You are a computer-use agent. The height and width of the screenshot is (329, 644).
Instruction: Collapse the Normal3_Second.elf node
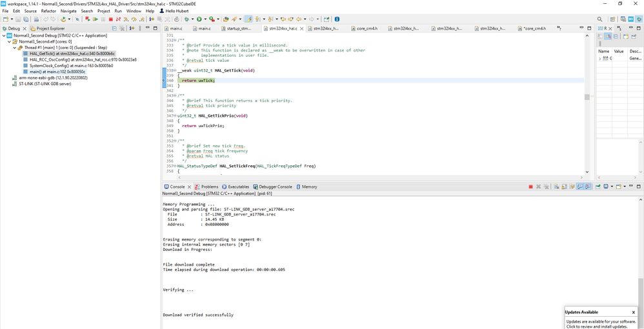(x=9, y=41)
